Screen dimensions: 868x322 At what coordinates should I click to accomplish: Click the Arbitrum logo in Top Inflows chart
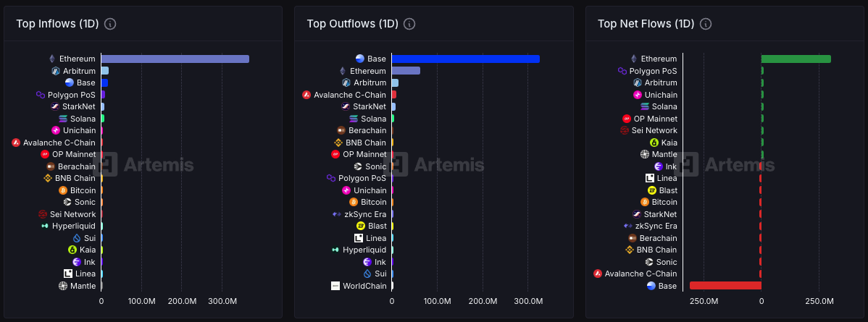pyautogui.click(x=56, y=71)
